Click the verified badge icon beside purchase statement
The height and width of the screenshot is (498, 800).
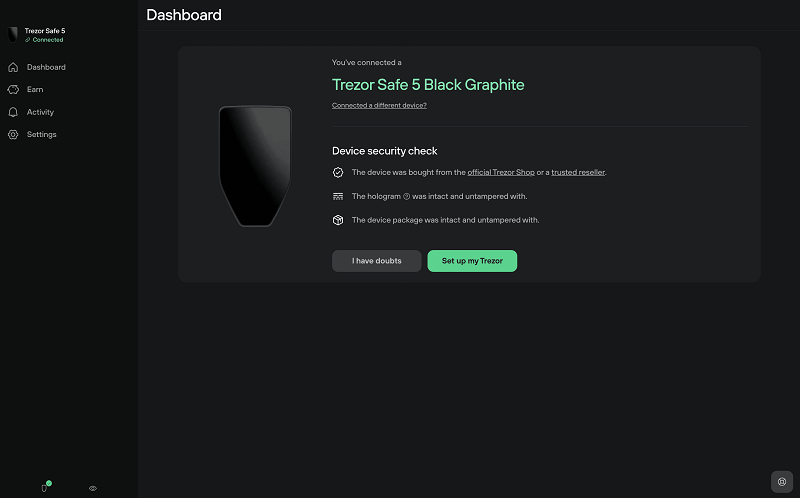point(338,172)
